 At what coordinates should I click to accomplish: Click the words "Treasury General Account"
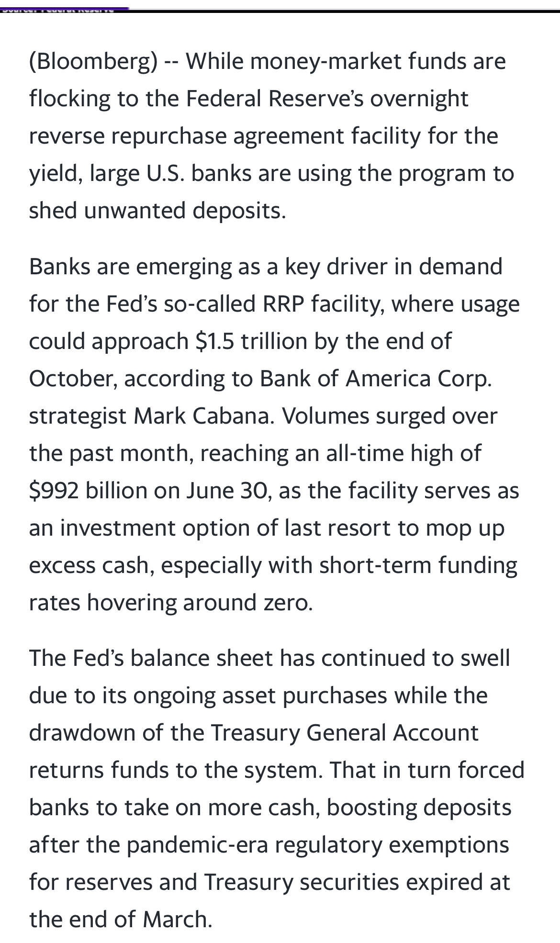point(345,733)
